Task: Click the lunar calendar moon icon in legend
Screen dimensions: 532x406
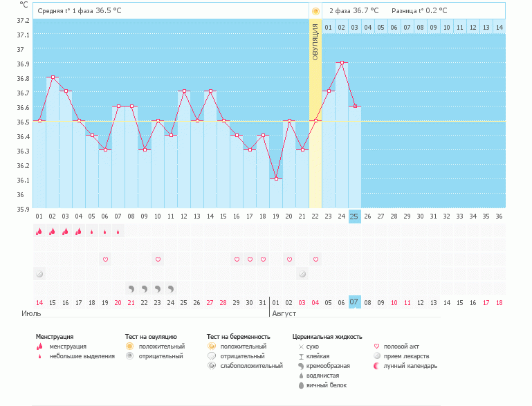Action: point(376,366)
